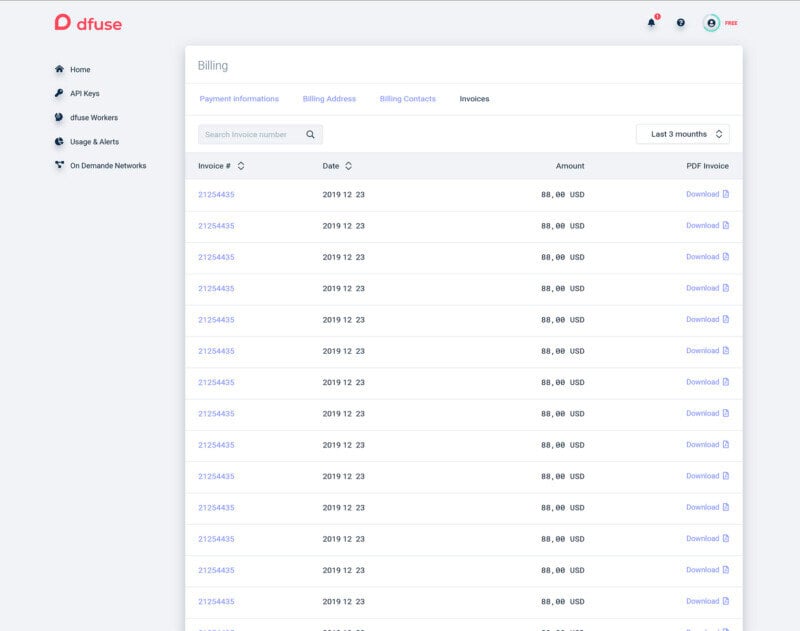This screenshot has height=631, width=800.
Task: Sort by Invoice # column arrows
Action: (x=241, y=166)
